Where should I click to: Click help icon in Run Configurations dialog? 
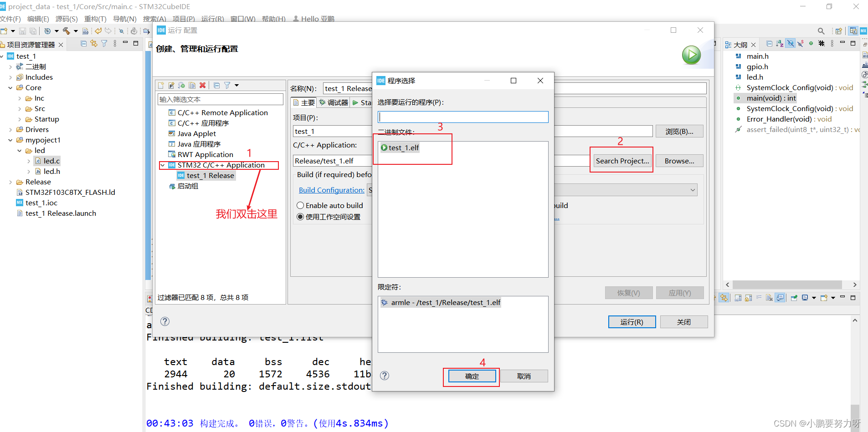coord(165,321)
